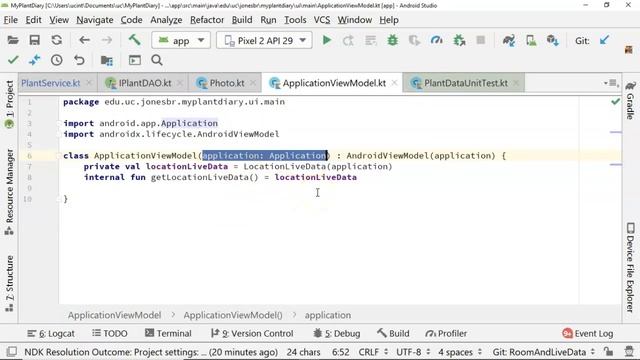Open the Resource Manager side panel

click(x=9, y=192)
